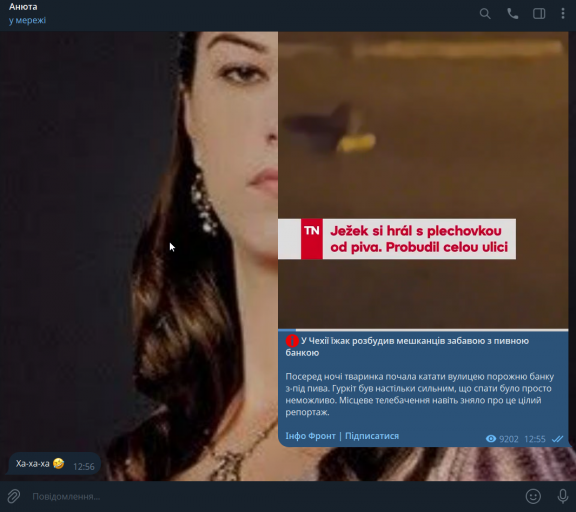The height and width of the screenshot is (512, 576).
Task: Click the Ха-ха-ха message bubble
Action: tap(54, 464)
